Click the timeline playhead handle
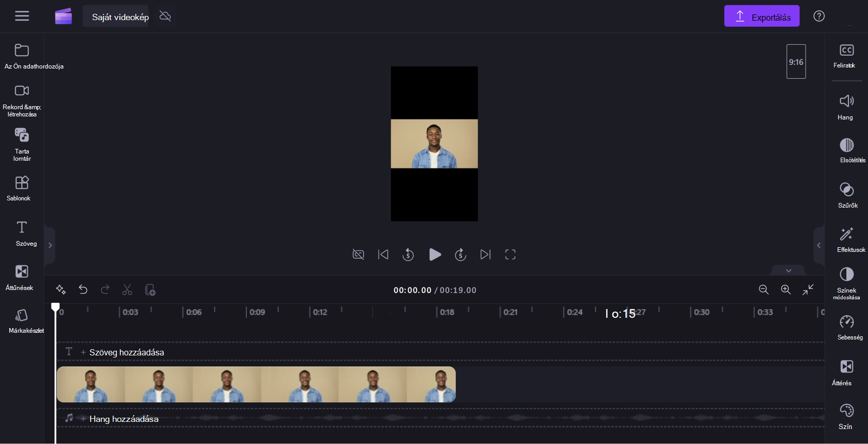Viewport: 868px width, 444px height. 56,307
